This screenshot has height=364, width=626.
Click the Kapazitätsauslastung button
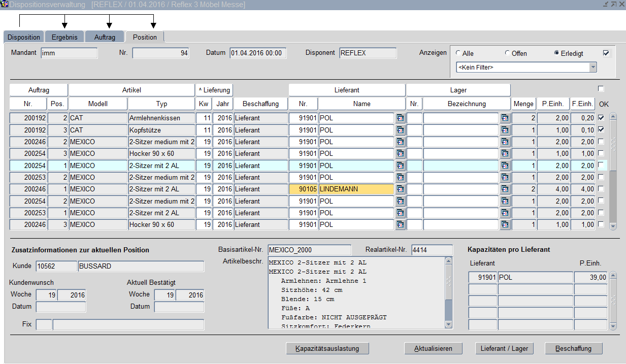coord(327,349)
